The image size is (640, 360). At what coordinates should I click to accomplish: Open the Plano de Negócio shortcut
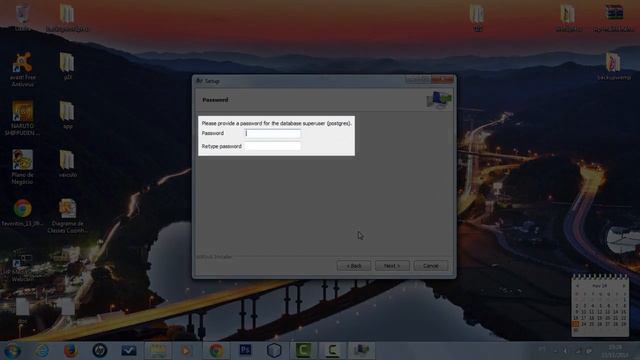click(22, 167)
